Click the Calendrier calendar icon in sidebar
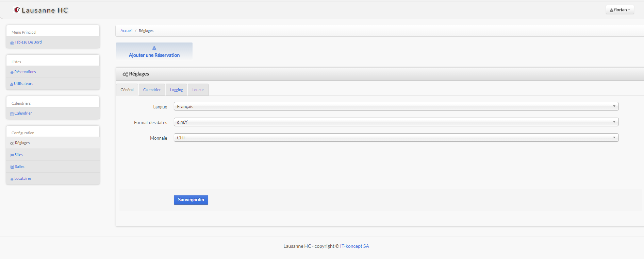 pos(12,114)
